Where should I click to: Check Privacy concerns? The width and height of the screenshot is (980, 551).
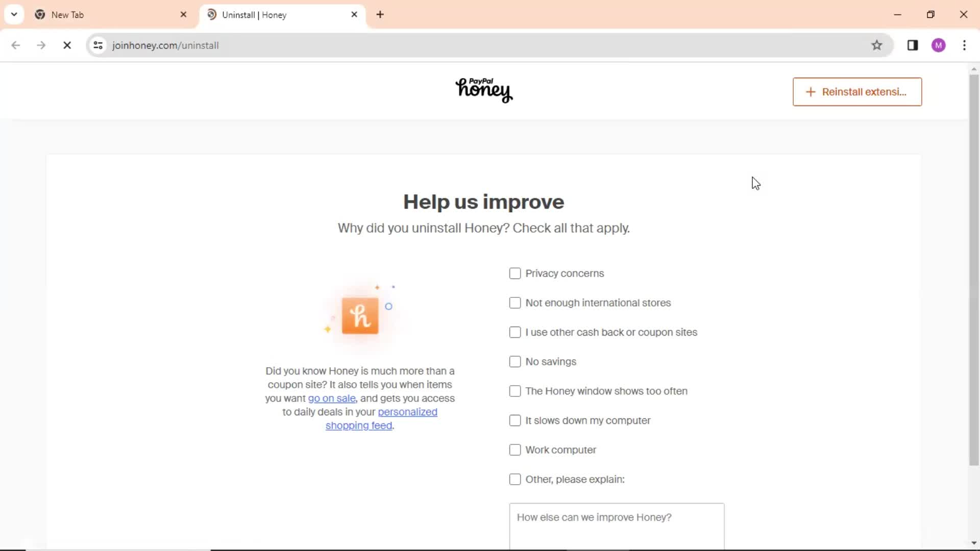click(x=515, y=273)
